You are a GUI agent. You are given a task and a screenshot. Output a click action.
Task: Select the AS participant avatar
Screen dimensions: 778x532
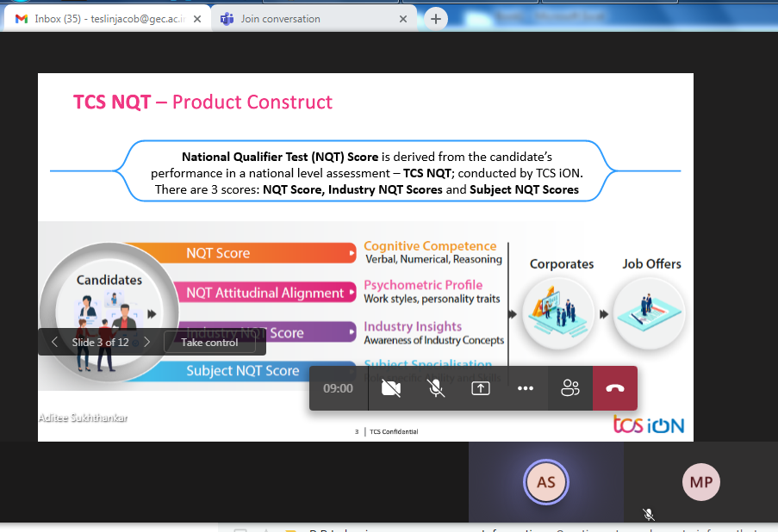(545, 482)
